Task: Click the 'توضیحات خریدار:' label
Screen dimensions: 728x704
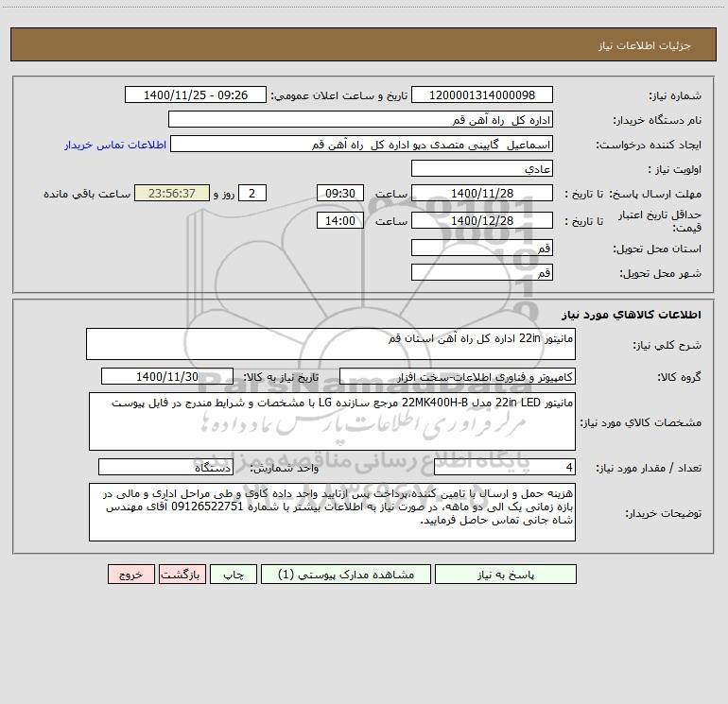Action: (663, 514)
